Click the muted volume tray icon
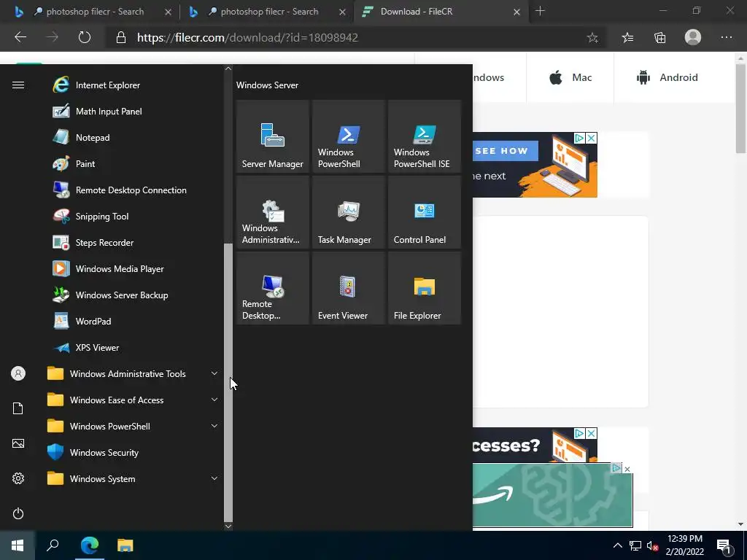Screen dimensions: 747x560 coord(652,545)
